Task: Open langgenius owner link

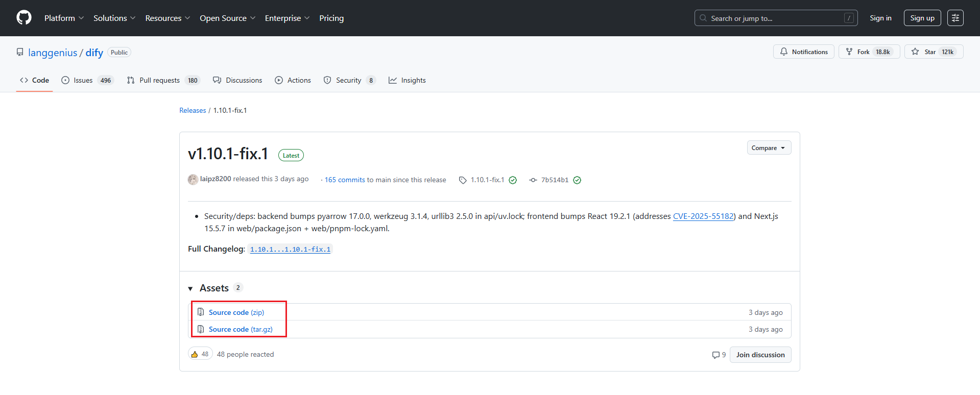Action: 53,53
